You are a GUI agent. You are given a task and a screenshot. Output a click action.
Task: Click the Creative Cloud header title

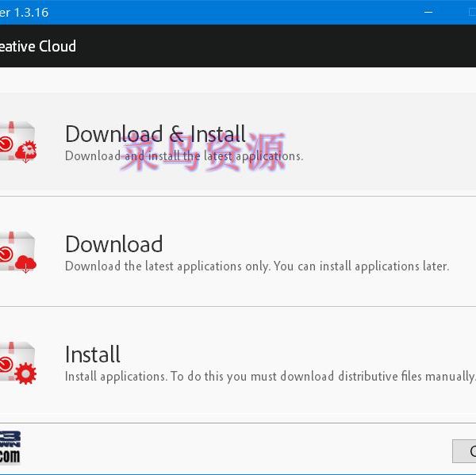(38, 46)
